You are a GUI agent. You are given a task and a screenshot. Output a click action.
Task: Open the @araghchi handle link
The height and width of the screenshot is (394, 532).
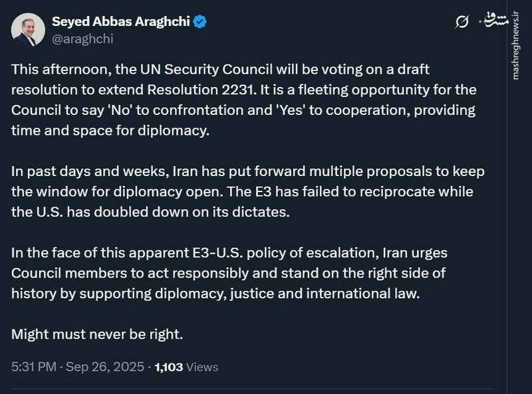tap(82, 39)
